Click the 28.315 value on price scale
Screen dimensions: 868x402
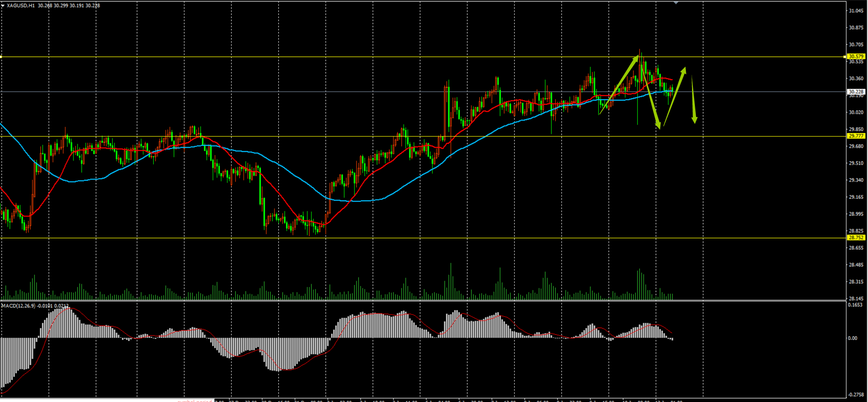click(x=856, y=282)
